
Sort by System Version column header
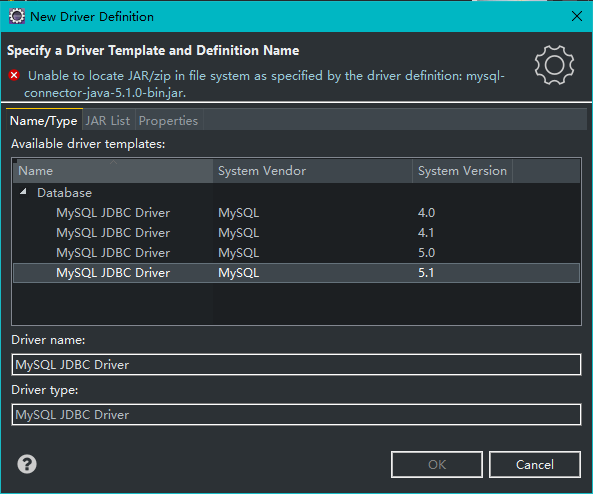462,171
